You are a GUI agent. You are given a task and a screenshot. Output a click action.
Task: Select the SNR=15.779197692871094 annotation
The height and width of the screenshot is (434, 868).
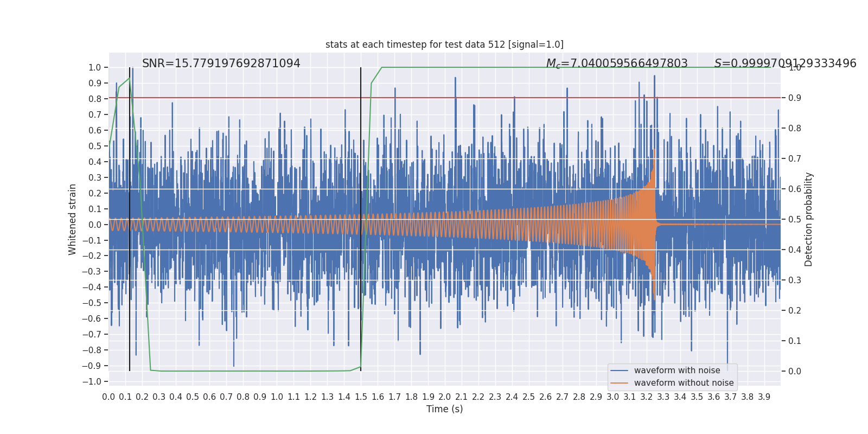[x=221, y=63]
